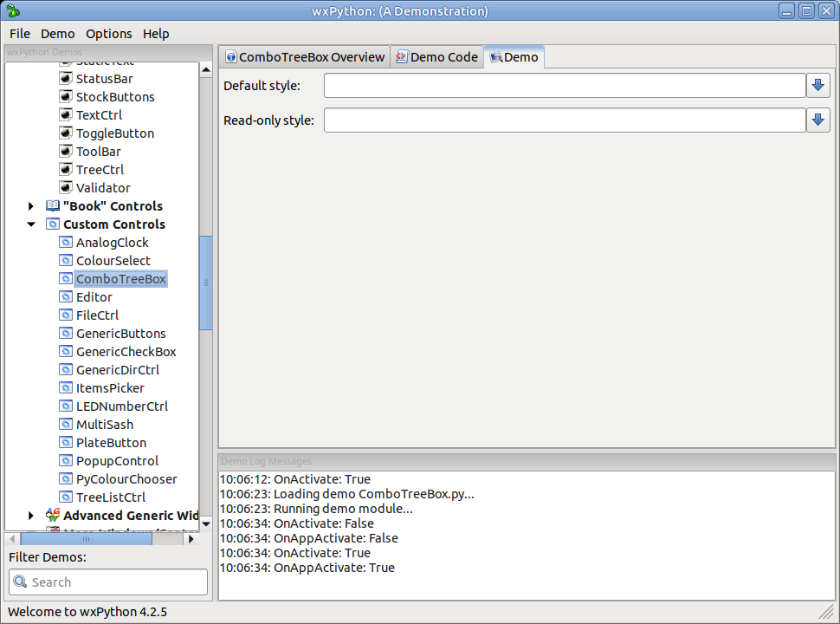Click the GenericButtons item icon
The width and height of the screenshot is (840, 624).
(x=65, y=334)
